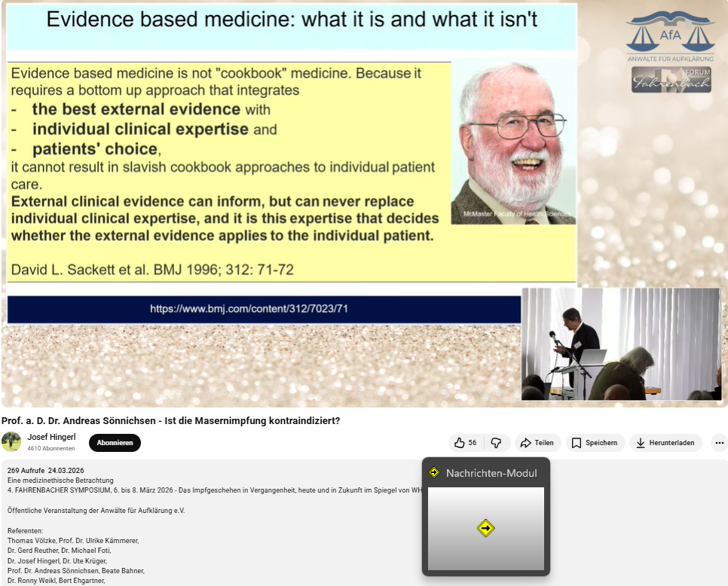Save the video with Speichern
This screenshot has width=728, height=586.
click(593, 443)
